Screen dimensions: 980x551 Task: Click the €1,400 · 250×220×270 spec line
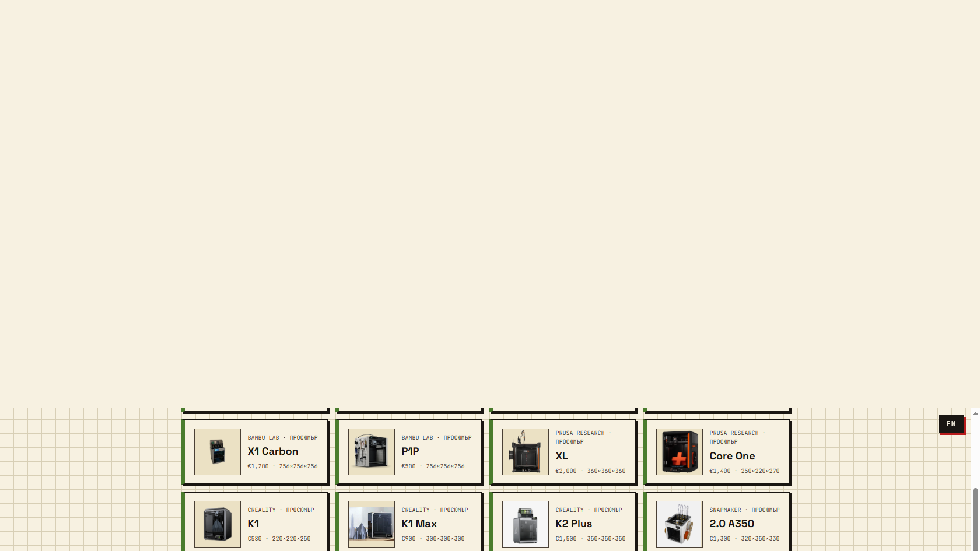744,471
